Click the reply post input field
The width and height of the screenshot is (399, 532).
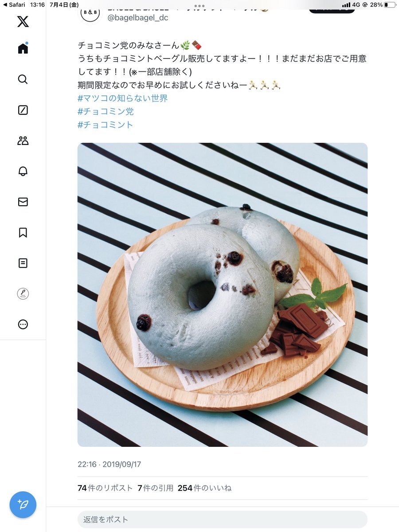coord(223,520)
